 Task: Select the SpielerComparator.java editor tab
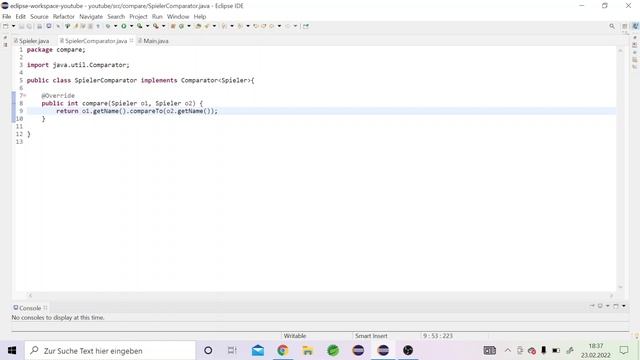(96, 41)
